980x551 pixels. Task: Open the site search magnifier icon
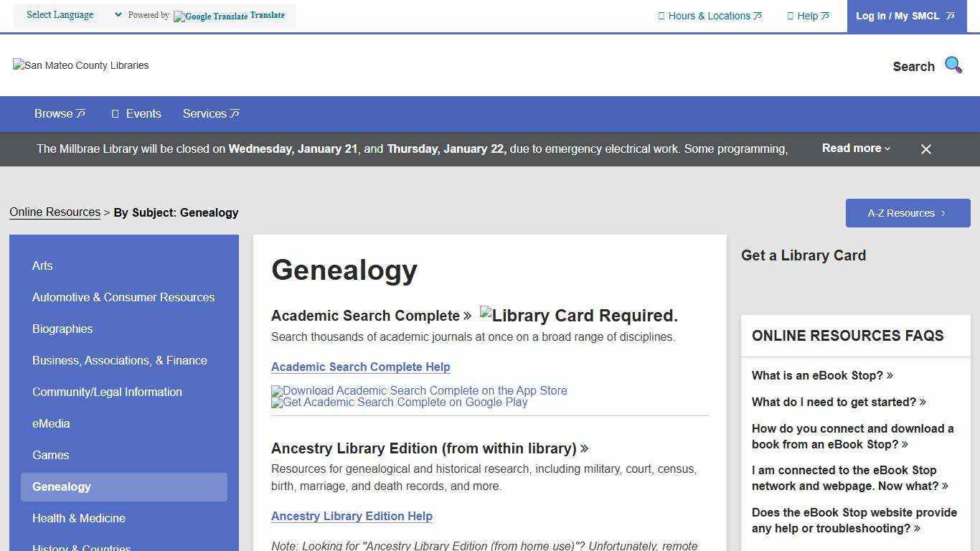pyautogui.click(x=953, y=65)
